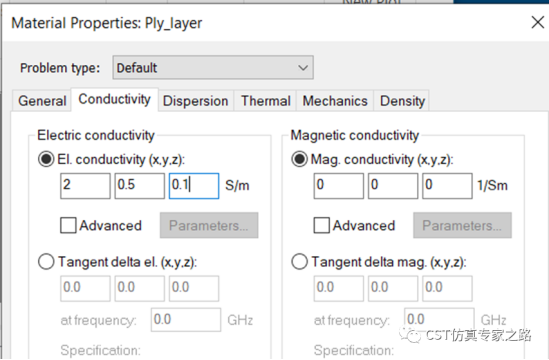Open the Density tab
Screen dimensions: 549x360
(x=402, y=101)
